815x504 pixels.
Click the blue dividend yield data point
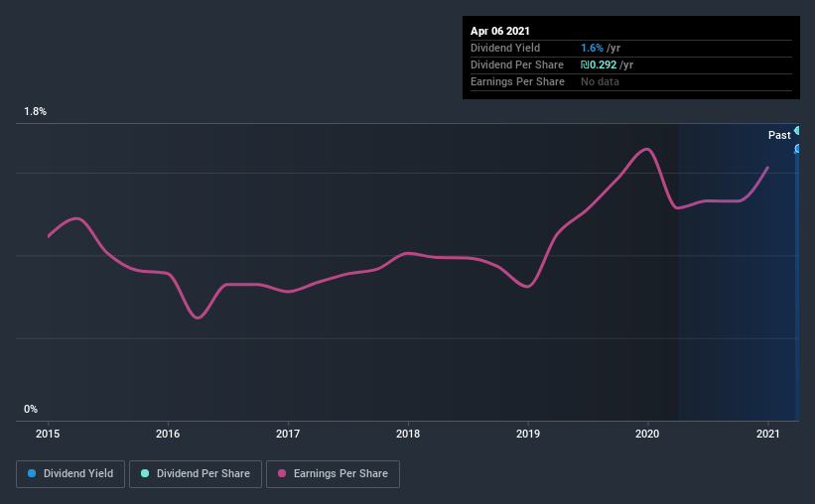797,149
